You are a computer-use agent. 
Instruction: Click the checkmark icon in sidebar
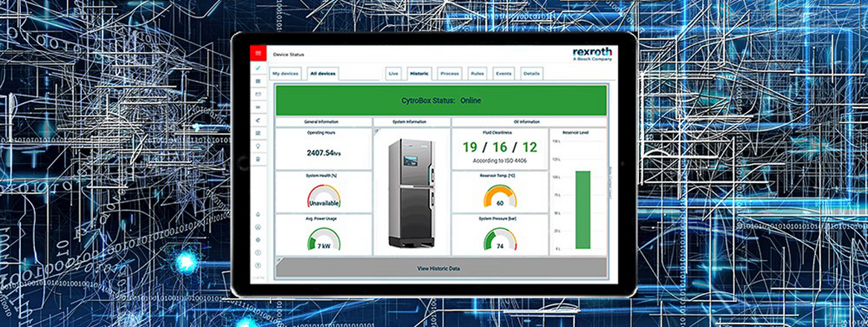click(x=258, y=68)
